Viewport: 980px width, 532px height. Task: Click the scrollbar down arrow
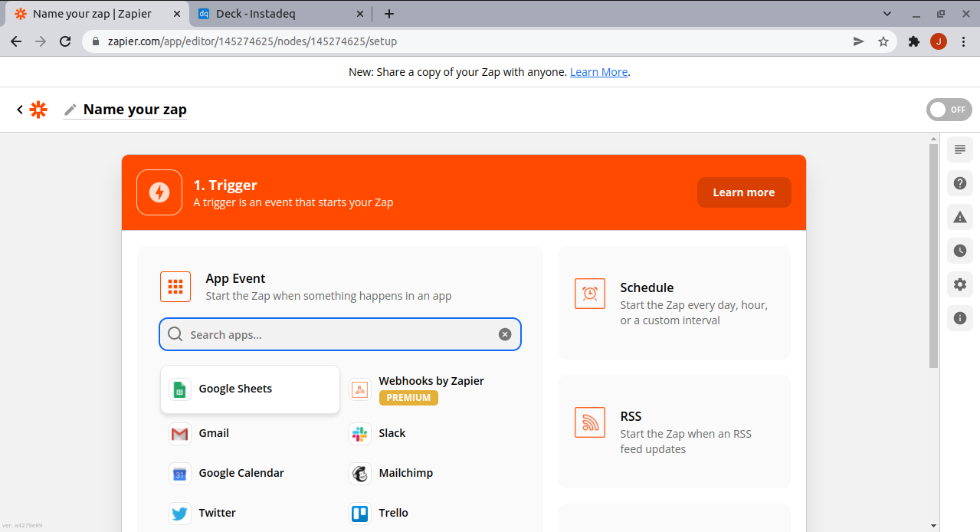933,526
